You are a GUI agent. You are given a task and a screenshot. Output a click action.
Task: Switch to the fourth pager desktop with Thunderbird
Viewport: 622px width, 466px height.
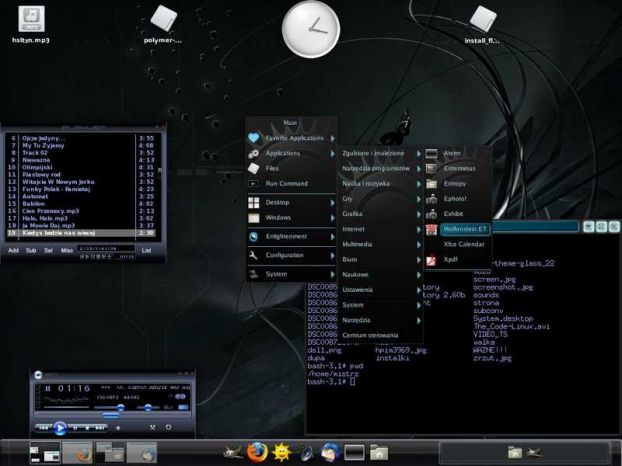[142, 452]
